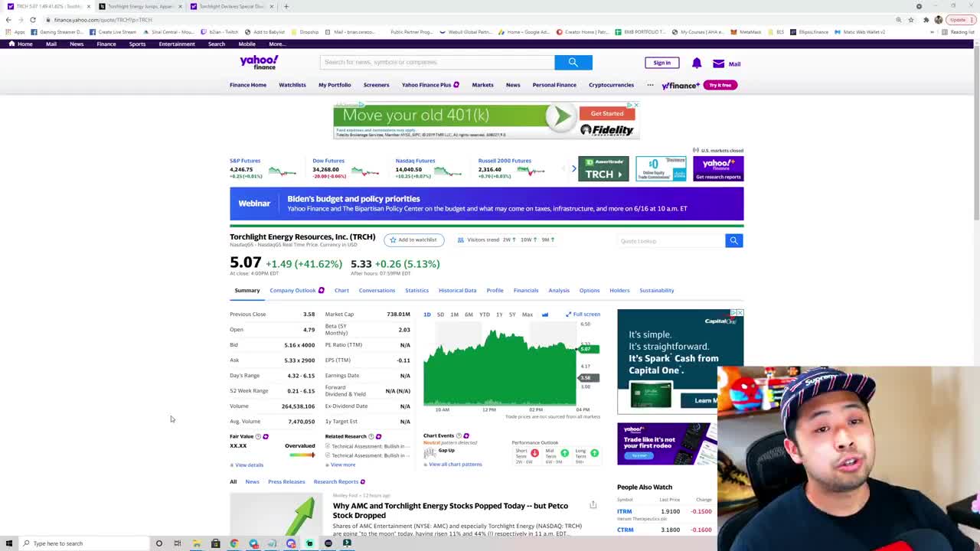Open Cortana circle icon in taskbar

159,543
